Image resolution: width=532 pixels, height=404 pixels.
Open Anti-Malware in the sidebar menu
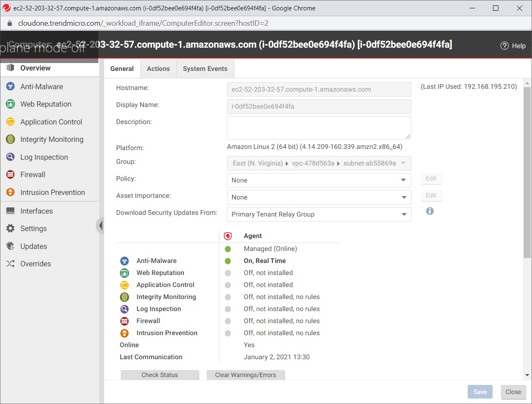[x=49, y=87]
